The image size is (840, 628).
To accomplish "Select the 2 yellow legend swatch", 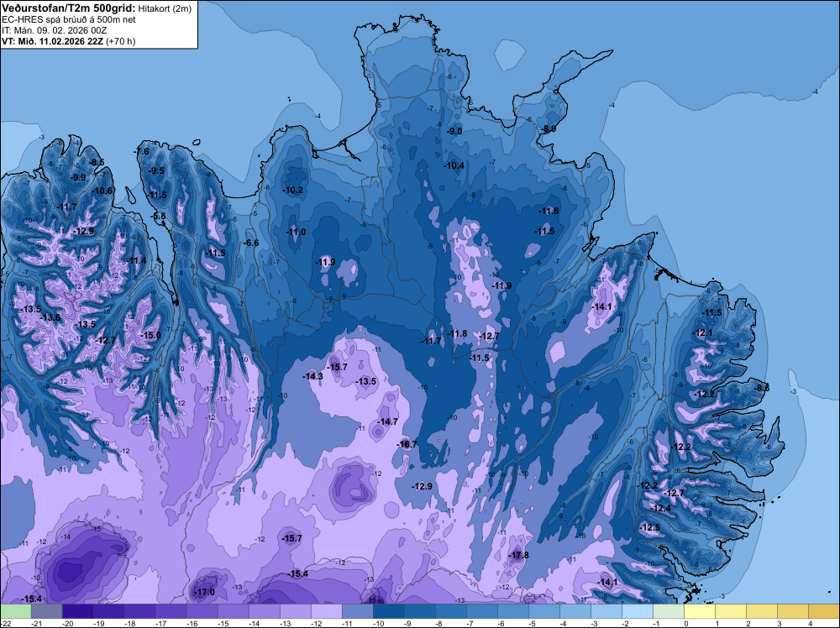I will pyautogui.click(x=761, y=611).
